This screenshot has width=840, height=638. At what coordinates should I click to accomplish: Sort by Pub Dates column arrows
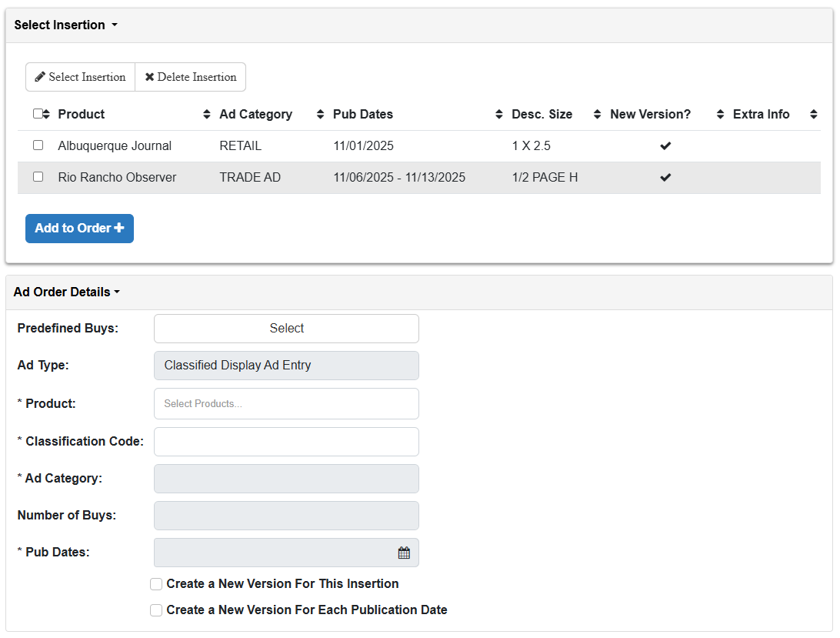coord(498,114)
